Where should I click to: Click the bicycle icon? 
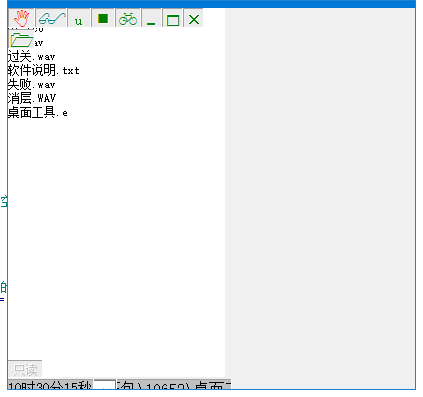pyautogui.click(x=128, y=18)
